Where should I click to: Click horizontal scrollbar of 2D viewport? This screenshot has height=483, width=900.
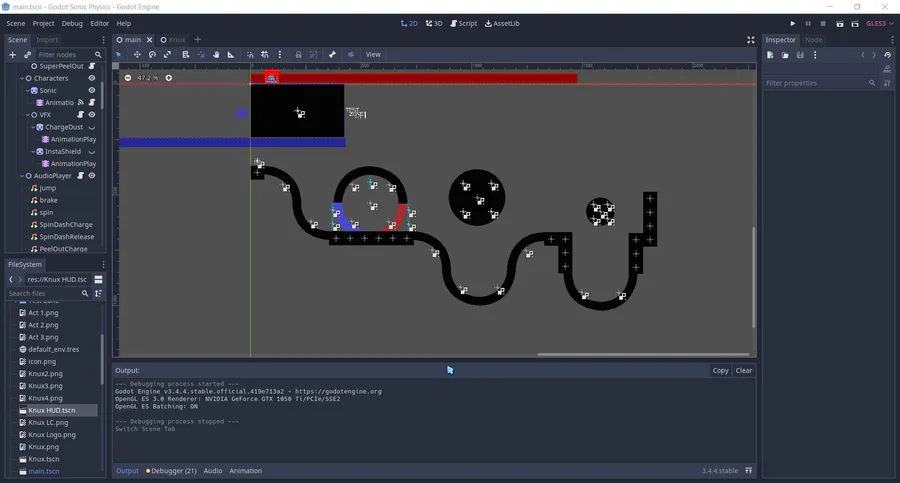pyautogui.click(x=643, y=354)
